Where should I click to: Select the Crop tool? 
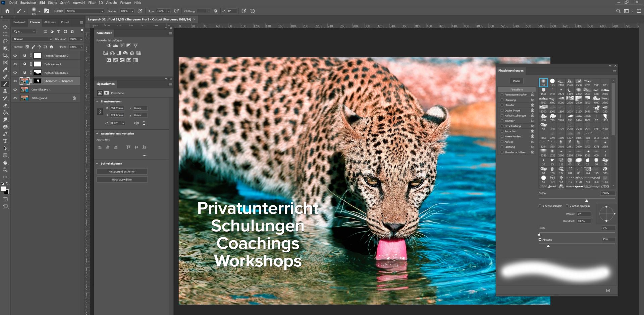(x=5, y=55)
